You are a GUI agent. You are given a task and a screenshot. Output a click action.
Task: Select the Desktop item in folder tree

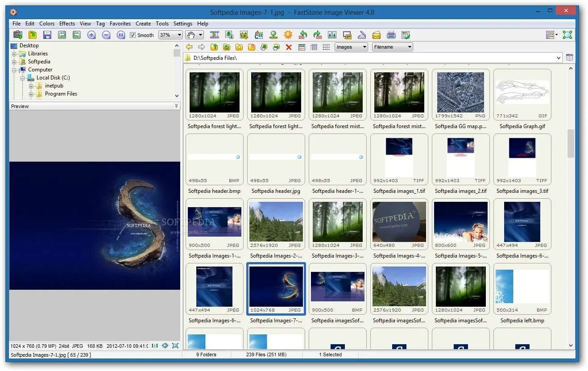tap(29, 46)
